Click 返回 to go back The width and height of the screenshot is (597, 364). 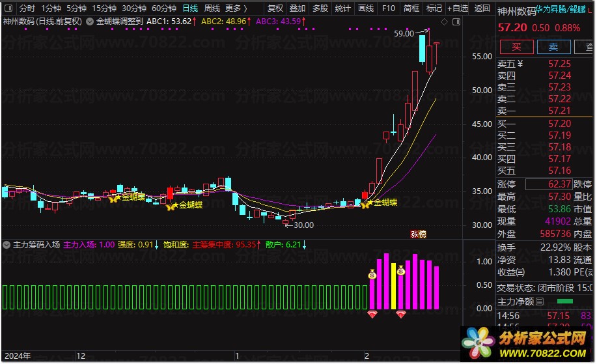pyautogui.click(x=482, y=8)
